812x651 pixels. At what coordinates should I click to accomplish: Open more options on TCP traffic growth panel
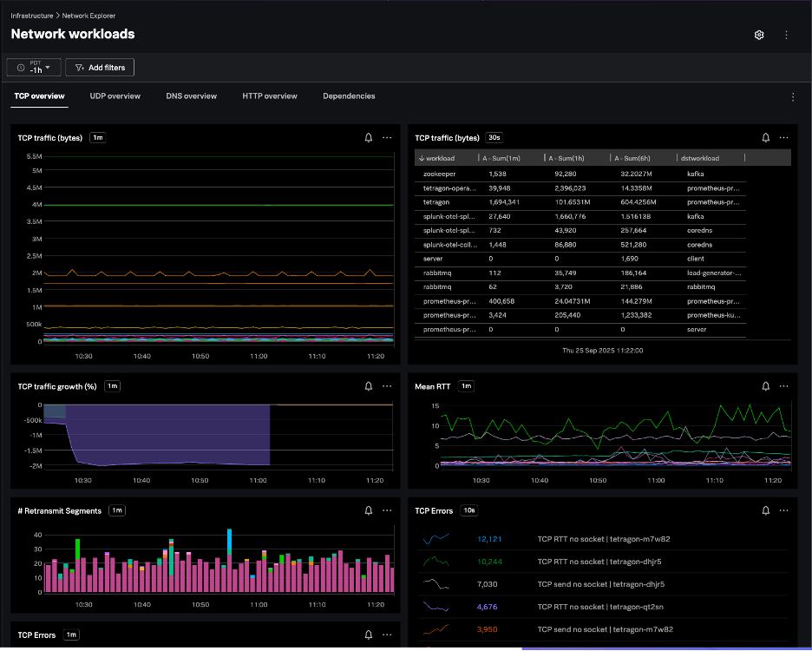pyautogui.click(x=387, y=386)
